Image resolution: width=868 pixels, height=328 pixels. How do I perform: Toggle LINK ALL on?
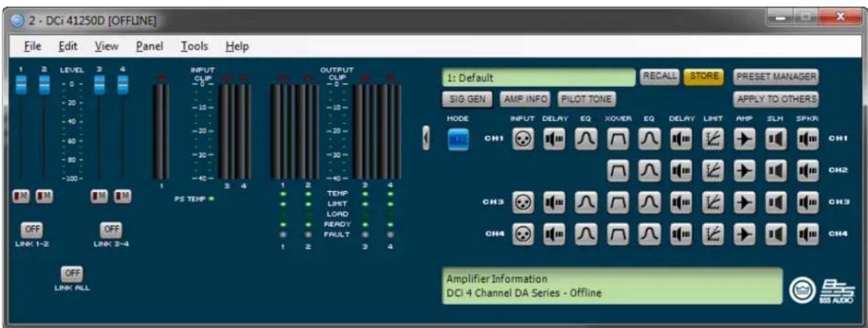coord(71,273)
